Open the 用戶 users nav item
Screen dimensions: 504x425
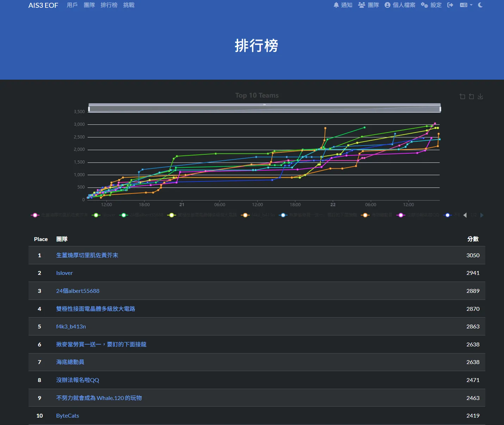pos(72,5)
